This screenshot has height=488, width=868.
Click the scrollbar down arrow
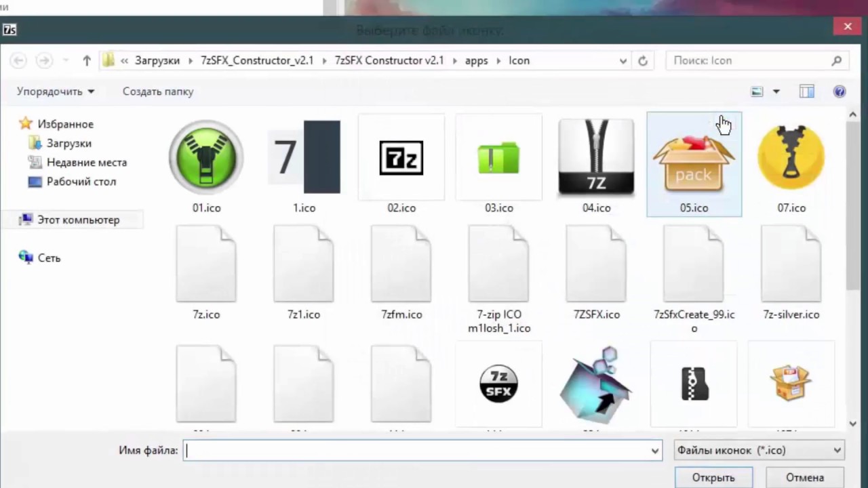tap(853, 424)
